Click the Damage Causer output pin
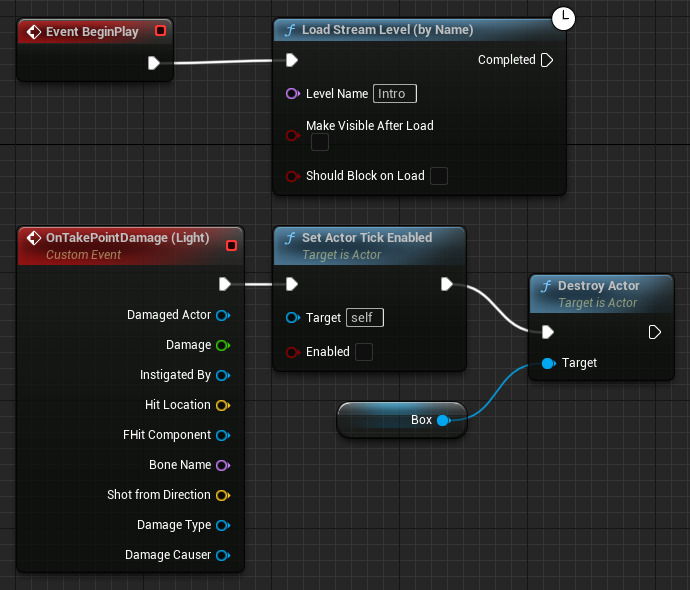The image size is (690, 590). (x=223, y=555)
